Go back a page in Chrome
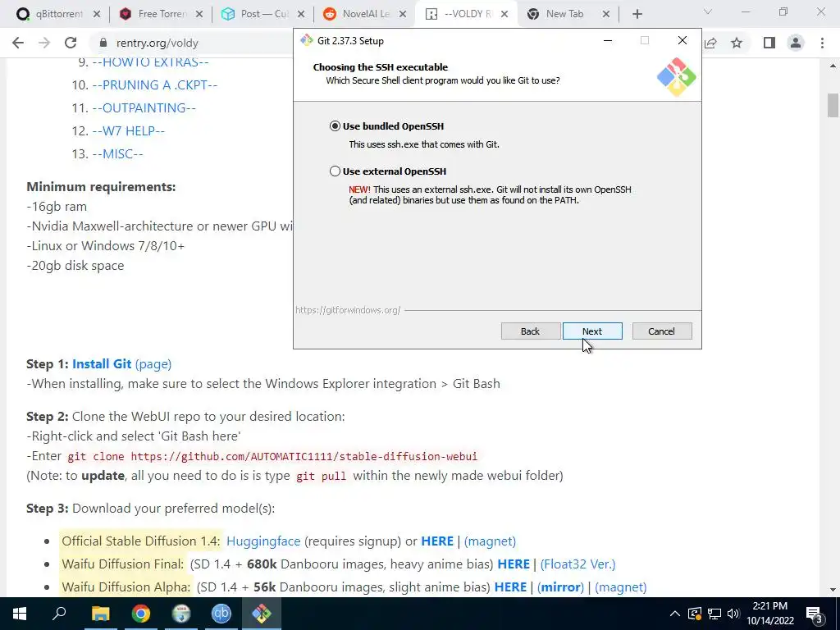 tap(18, 43)
